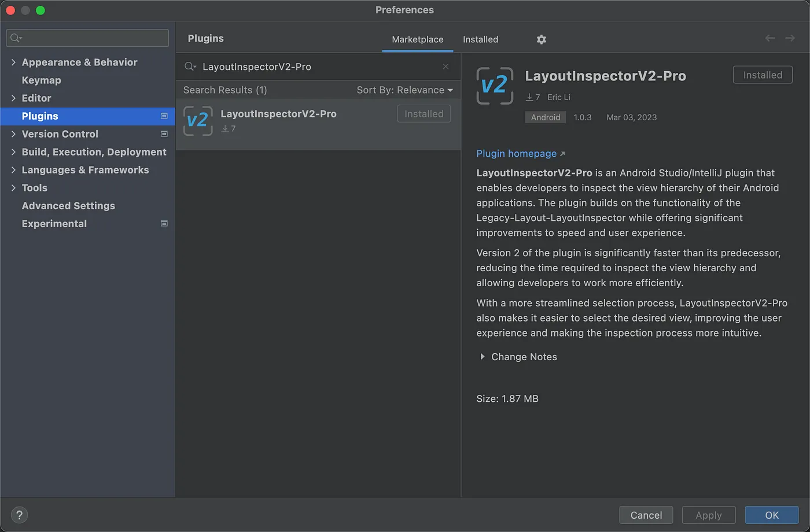Open the plugin search history magnifier
Screen dimensions: 810x532
point(190,66)
